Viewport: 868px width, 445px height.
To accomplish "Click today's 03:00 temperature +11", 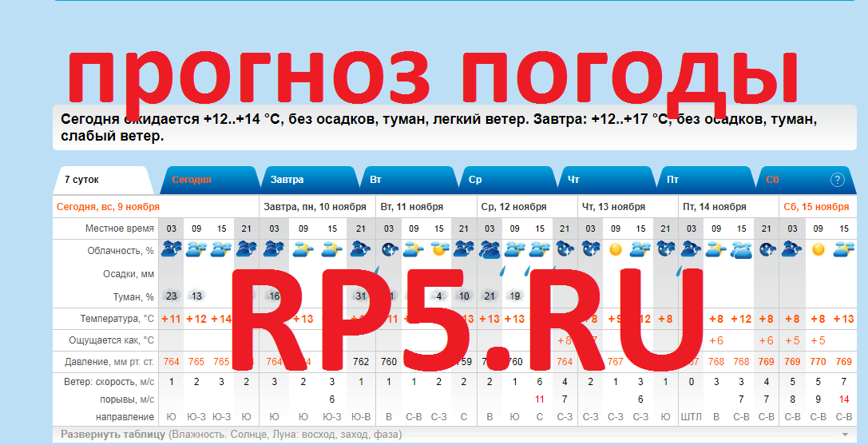I will pos(171,319).
